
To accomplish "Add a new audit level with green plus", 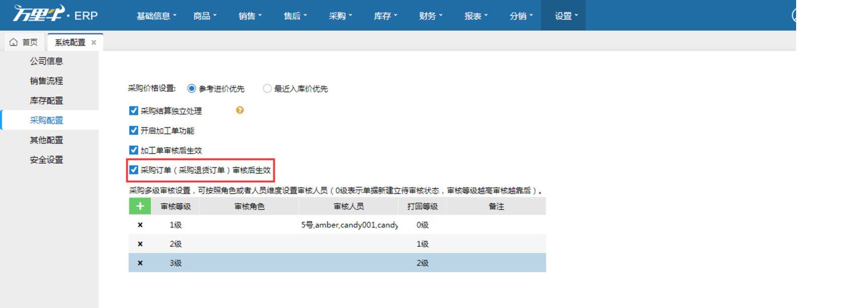I will (140, 206).
